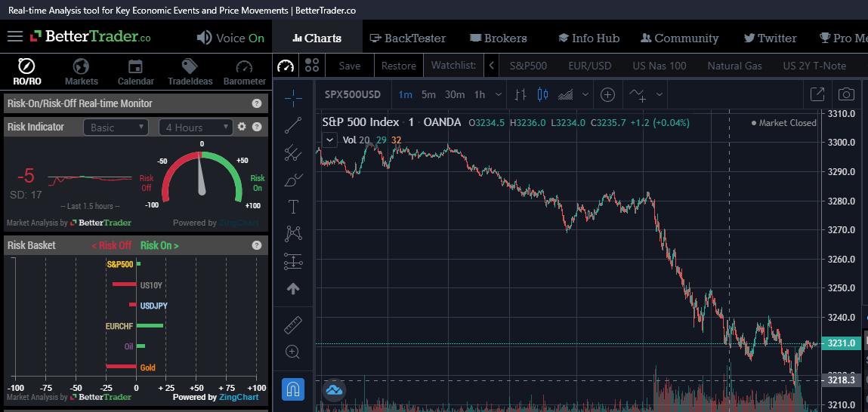Open the BackTester tab

[407, 38]
